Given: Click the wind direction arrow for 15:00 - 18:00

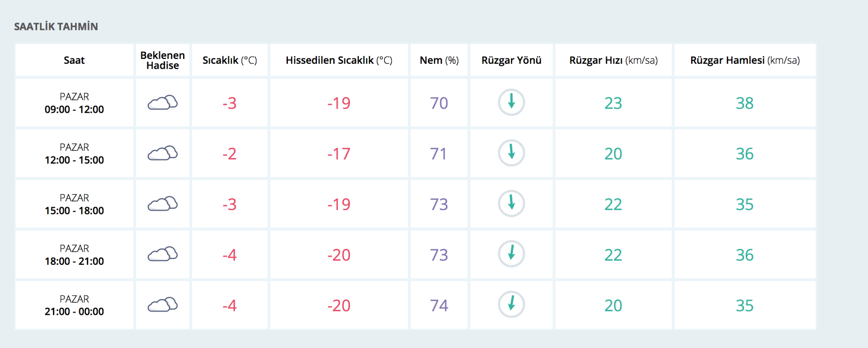Looking at the screenshot, I should coord(511,204).
